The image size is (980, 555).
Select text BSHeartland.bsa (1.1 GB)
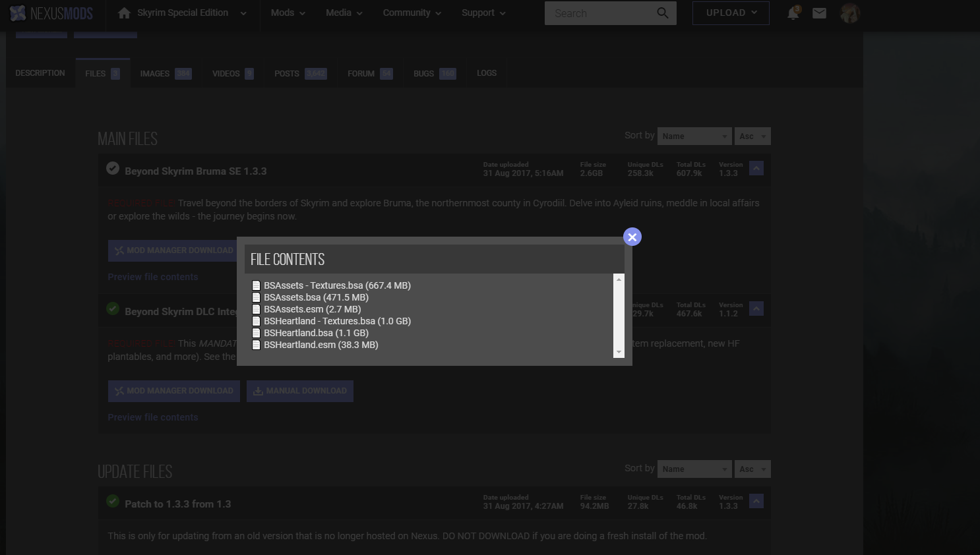[316, 333]
